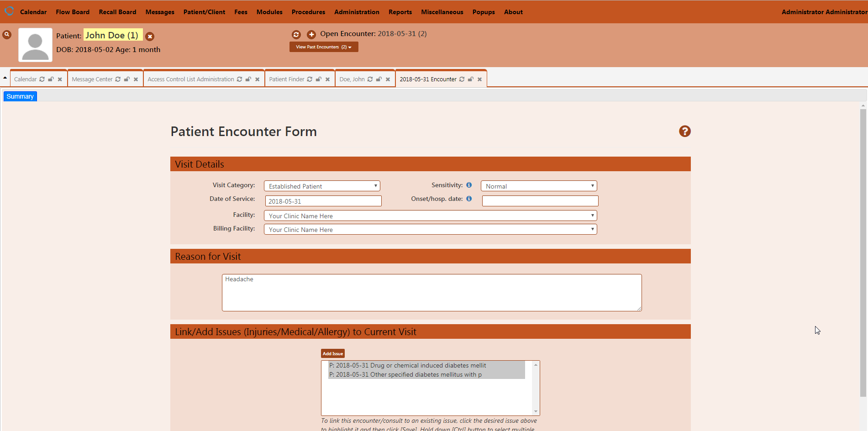This screenshot has width=868, height=431.
Task: Refresh the 2018-05-31 Encounter tab
Action: tap(462, 79)
